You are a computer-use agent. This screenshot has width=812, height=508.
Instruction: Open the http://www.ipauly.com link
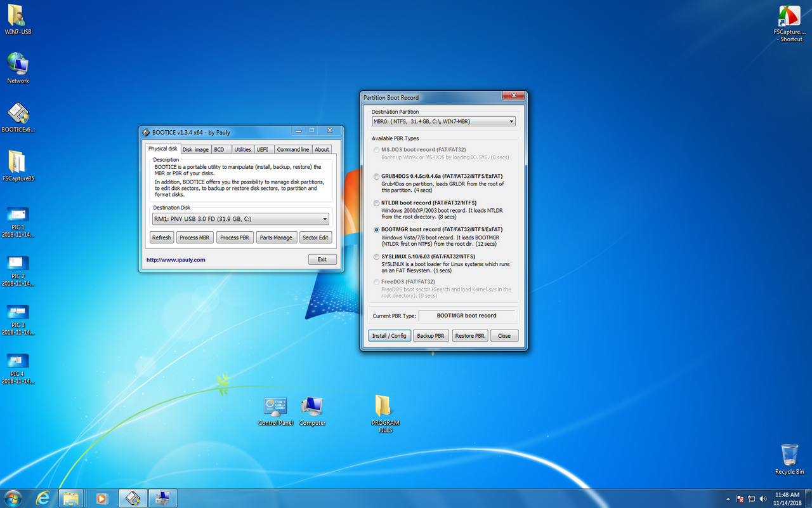pos(176,260)
